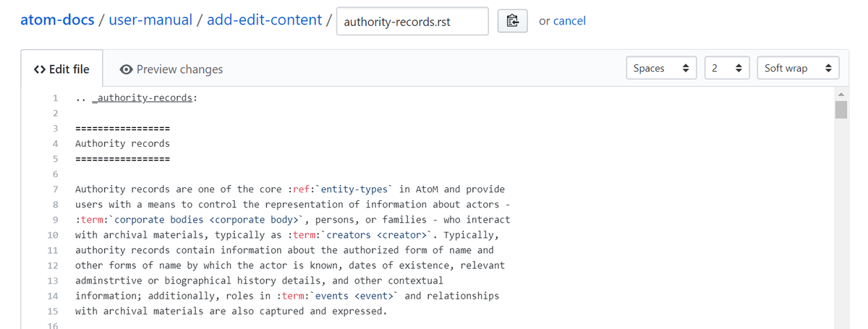Click the editor vertical scrollbar thumb
The image size is (868, 329).
click(x=841, y=110)
